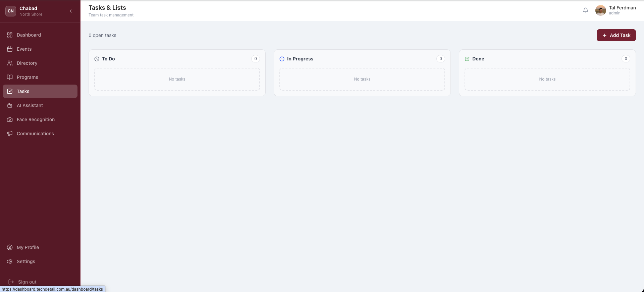This screenshot has width=644, height=292.
Task: Click the To Do empty tasks dropzone
Action: coord(177,79)
